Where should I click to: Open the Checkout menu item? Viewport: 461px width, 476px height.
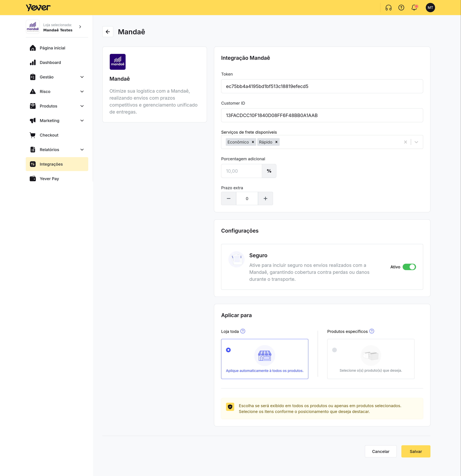(49, 135)
